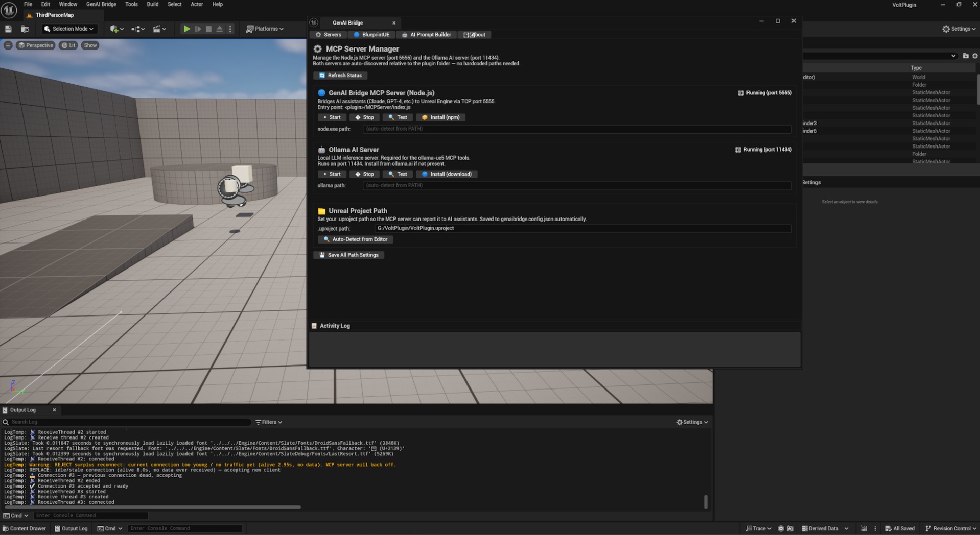Open the Blueprints dropdown in toolbar

[138, 29]
